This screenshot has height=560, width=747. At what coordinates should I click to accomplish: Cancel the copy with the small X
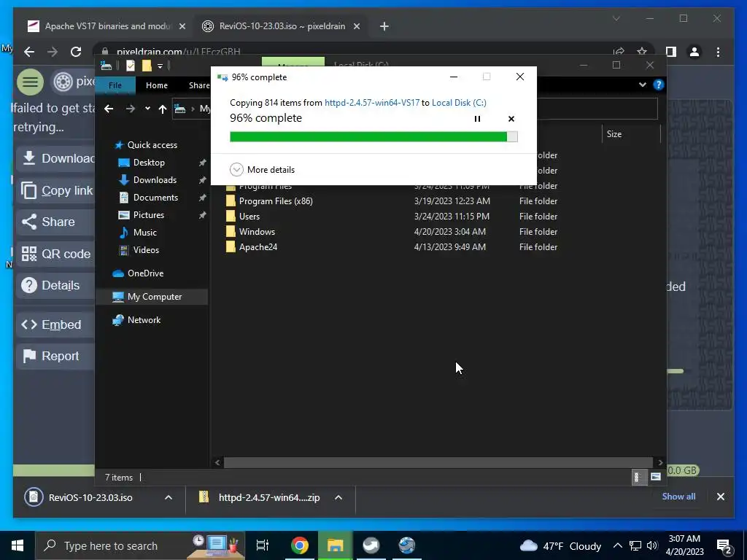coord(511,119)
